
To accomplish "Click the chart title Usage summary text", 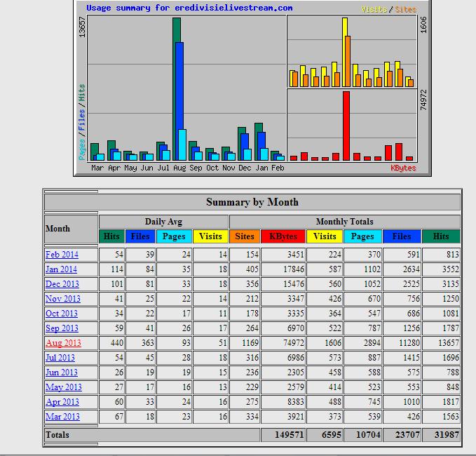I will [189, 8].
